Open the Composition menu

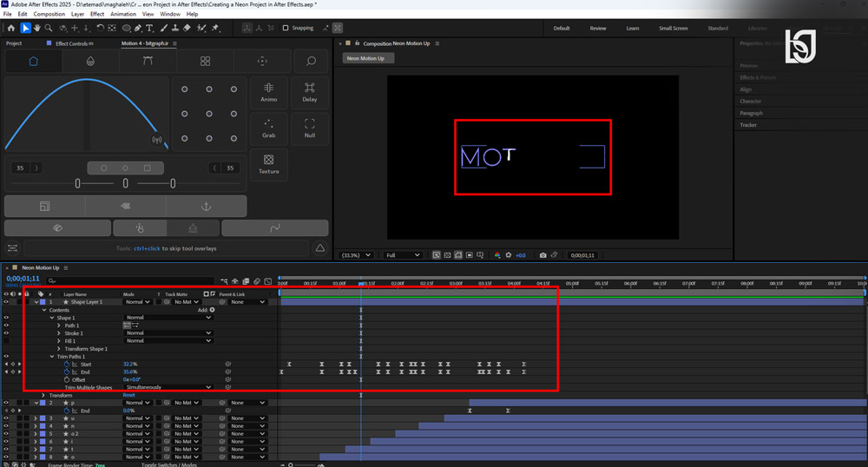click(49, 14)
